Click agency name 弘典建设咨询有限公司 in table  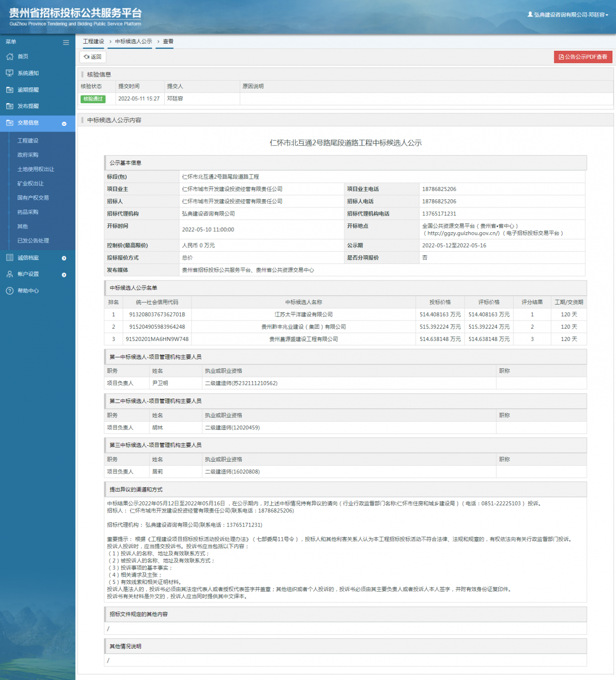tap(208, 214)
